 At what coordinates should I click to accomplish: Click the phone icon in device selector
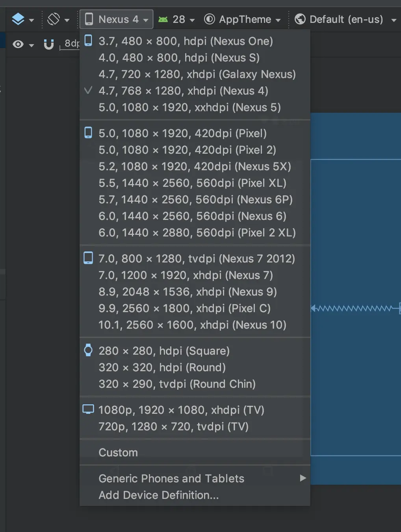pyautogui.click(x=89, y=19)
